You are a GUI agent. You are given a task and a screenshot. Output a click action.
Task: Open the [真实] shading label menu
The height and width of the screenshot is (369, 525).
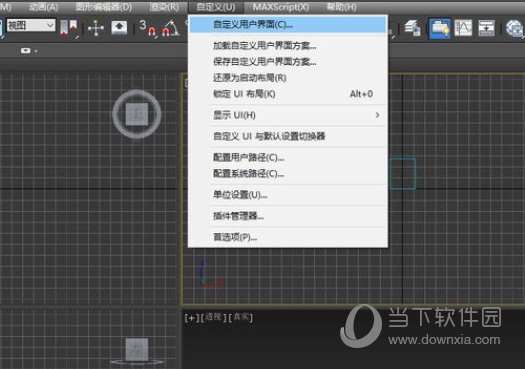pyautogui.click(x=240, y=317)
